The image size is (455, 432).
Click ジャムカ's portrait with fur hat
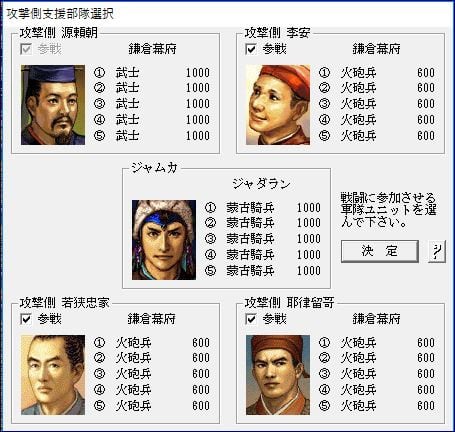(x=164, y=240)
